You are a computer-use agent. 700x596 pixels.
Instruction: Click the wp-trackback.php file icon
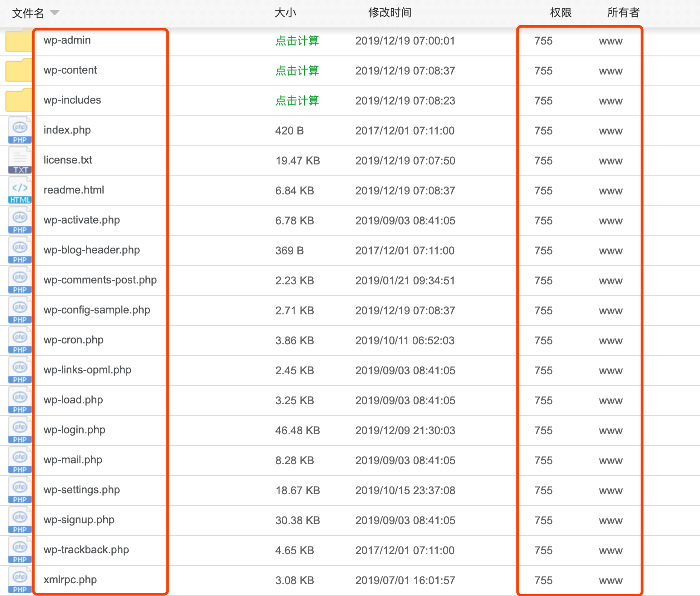pos(20,551)
